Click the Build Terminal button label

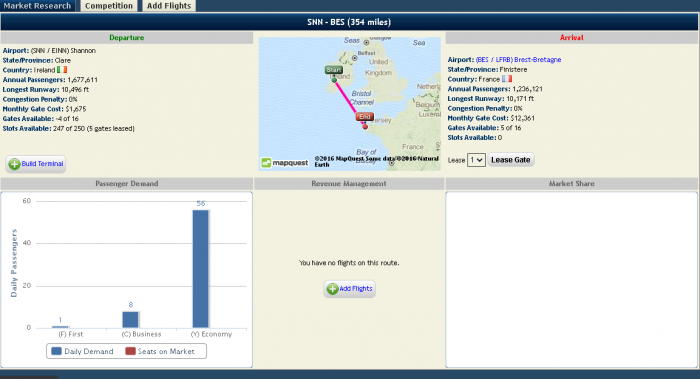42,164
